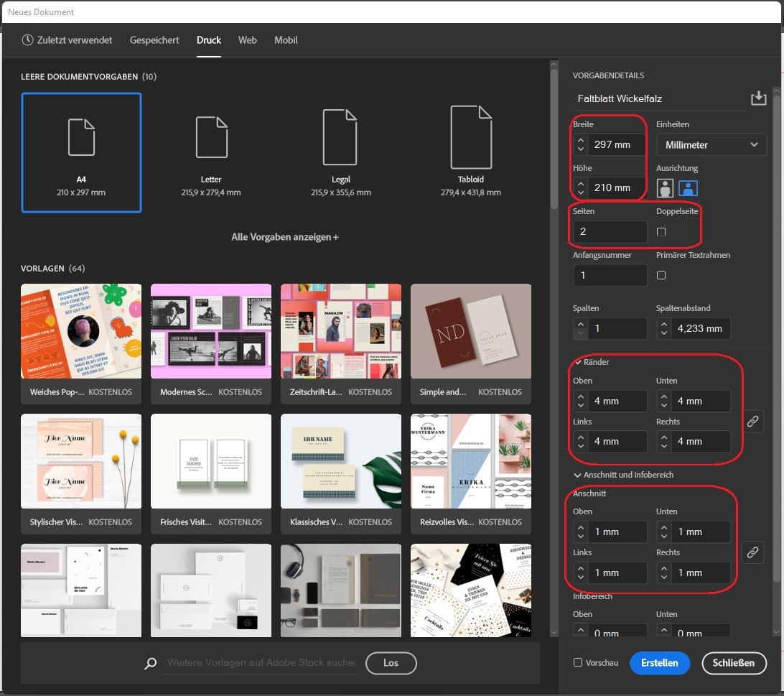The image size is (784, 696).
Task: Select landscape orientation icon
Action: [688, 188]
